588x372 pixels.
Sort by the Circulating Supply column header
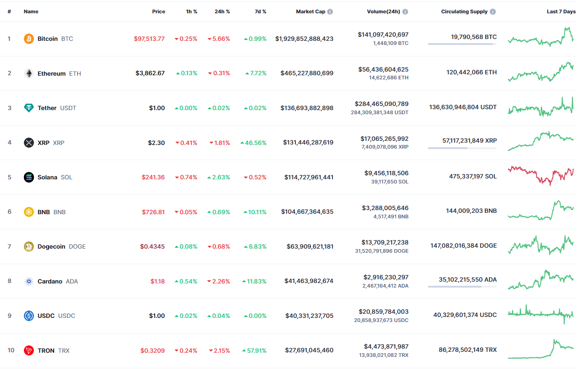coord(464,11)
